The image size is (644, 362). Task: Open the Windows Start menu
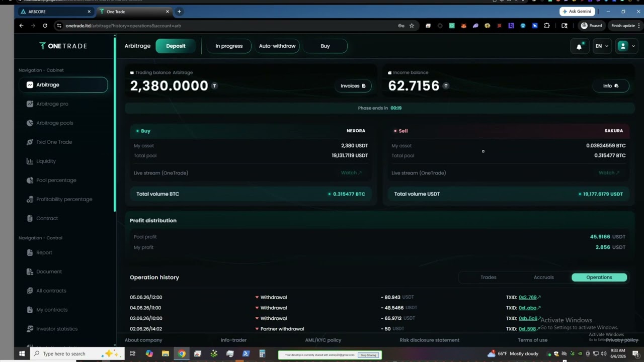(22, 354)
